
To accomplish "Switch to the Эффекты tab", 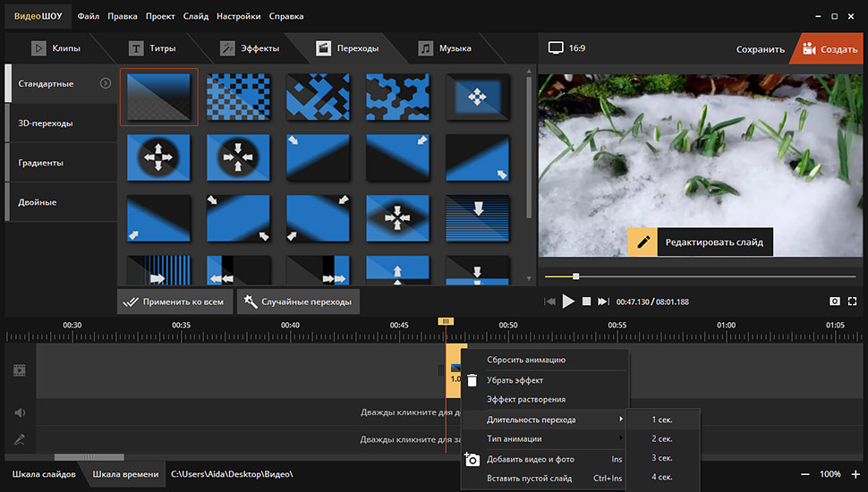I will point(250,48).
